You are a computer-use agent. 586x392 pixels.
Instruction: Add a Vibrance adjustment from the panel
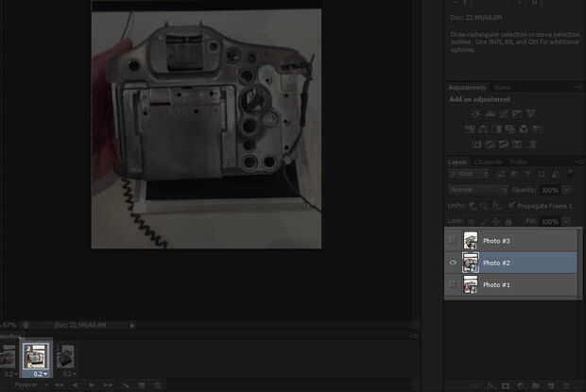530,114
